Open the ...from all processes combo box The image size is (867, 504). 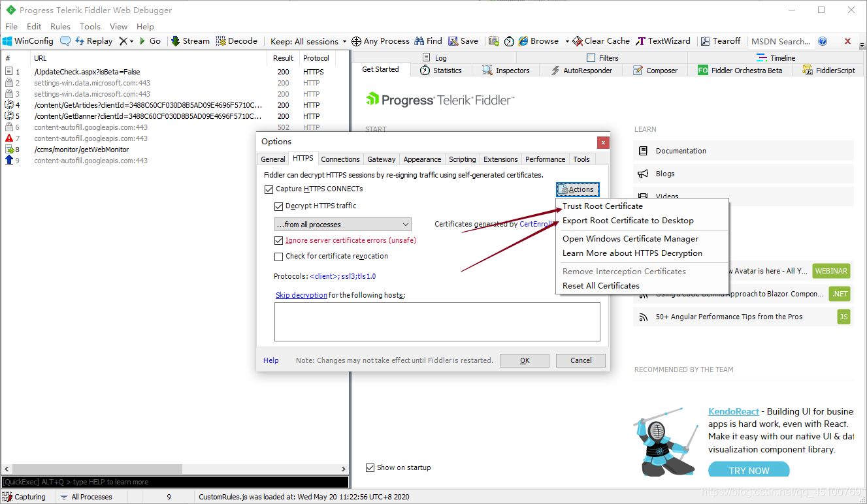342,225
